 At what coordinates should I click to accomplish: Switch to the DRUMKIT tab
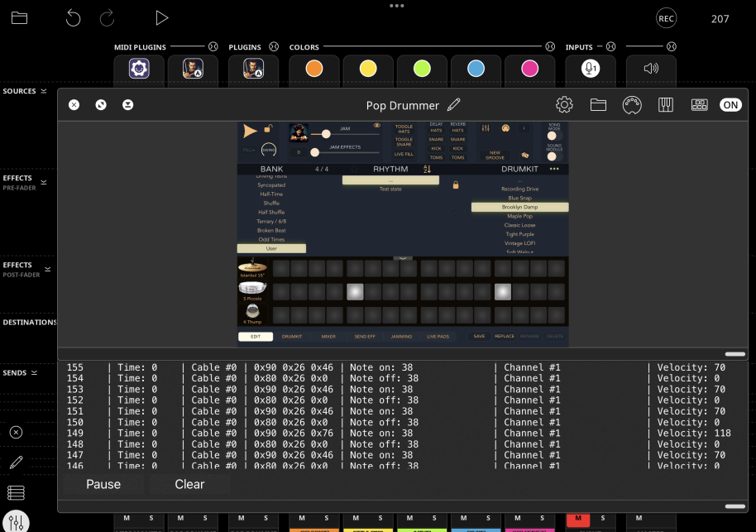pyautogui.click(x=292, y=337)
